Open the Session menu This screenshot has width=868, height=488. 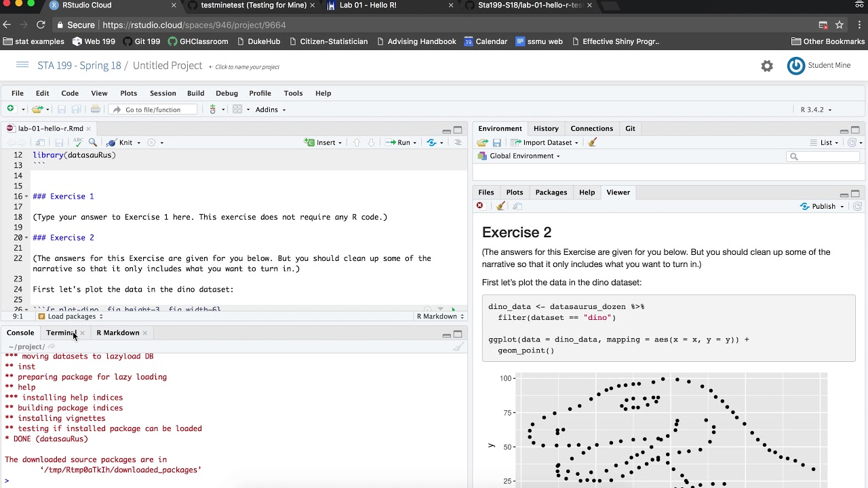(163, 93)
